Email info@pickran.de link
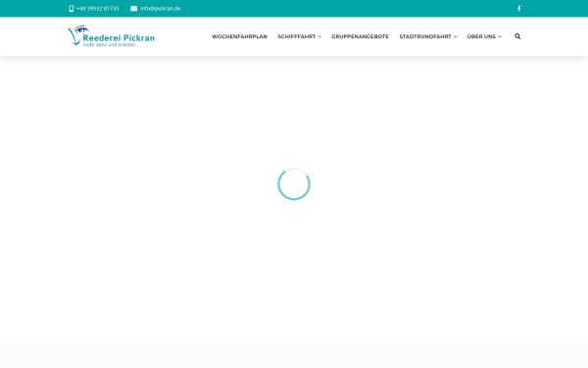The height and width of the screenshot is (368, 588). 161,9
